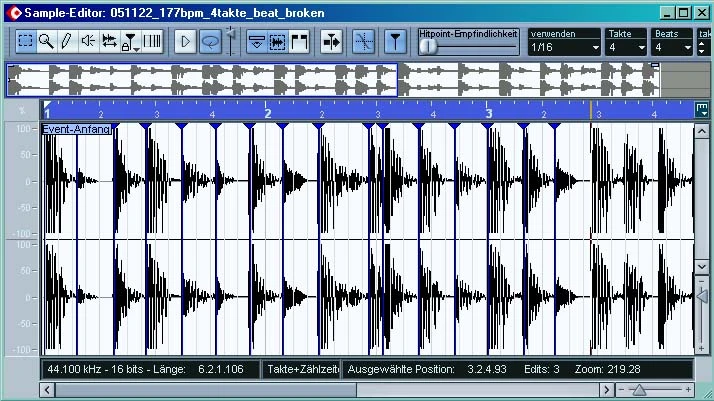Click the Audition play button
The height and width of the screenshot is (401, 714).
(x=185, y=42)
